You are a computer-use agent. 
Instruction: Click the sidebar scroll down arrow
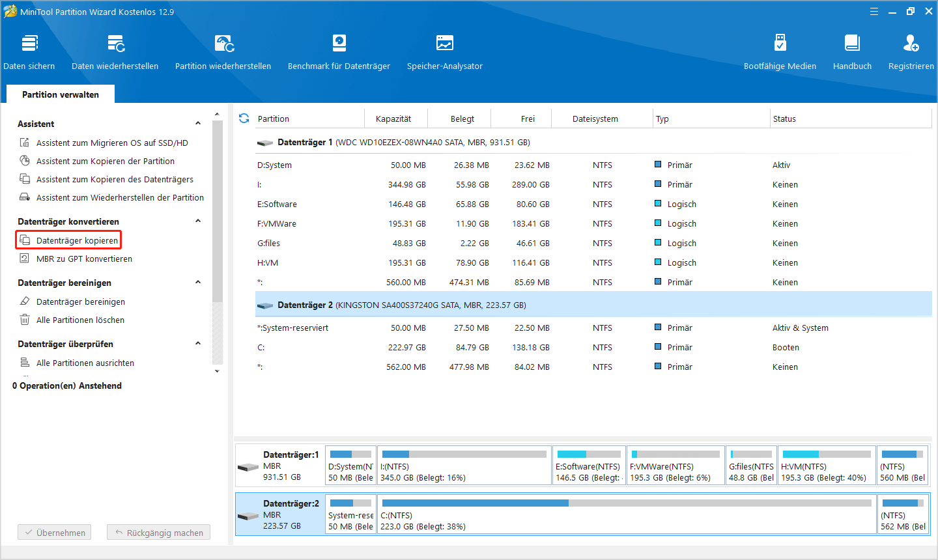point(217,371)
